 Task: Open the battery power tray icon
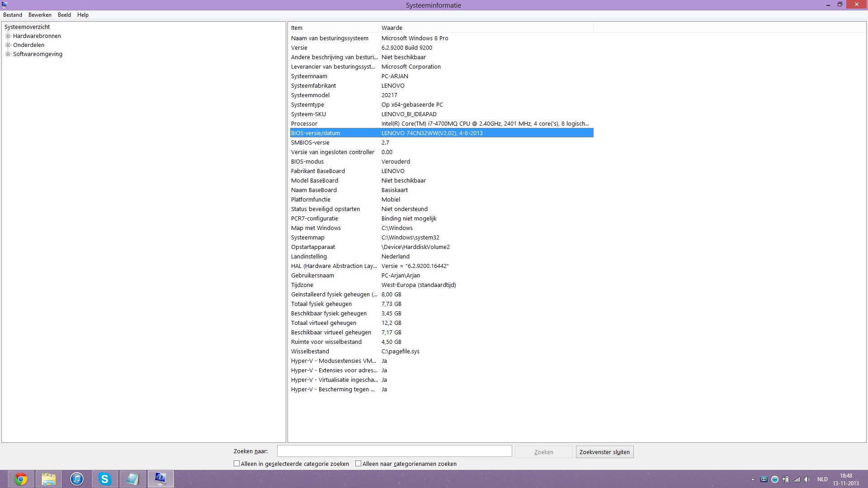coord(786,479)
